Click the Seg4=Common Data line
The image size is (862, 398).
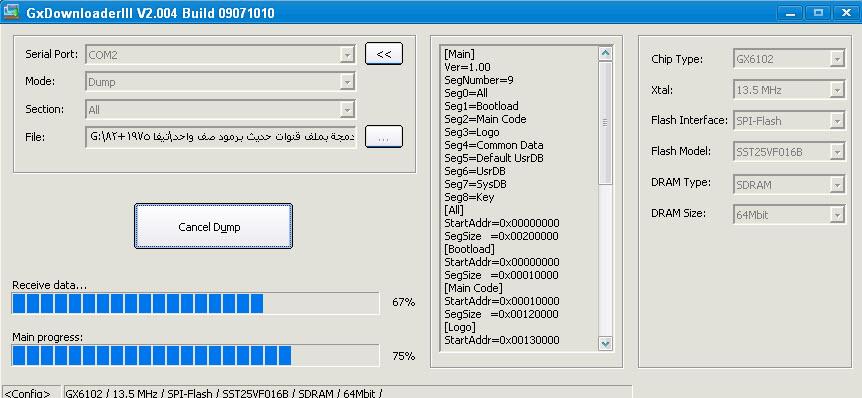(494, 145)
